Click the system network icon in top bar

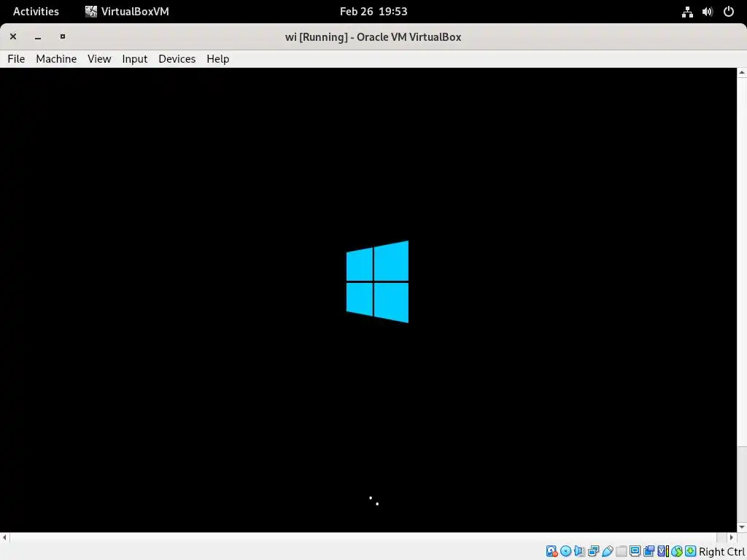(687, 12)
